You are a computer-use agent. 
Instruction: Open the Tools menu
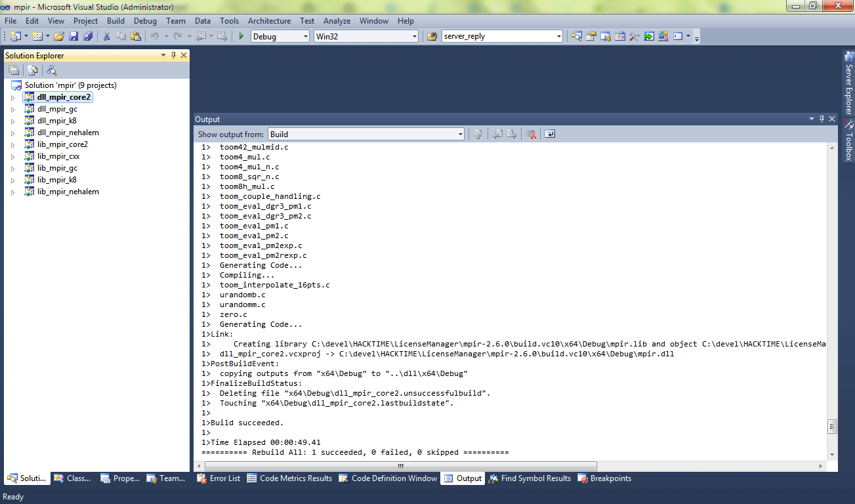pos(229,21)
